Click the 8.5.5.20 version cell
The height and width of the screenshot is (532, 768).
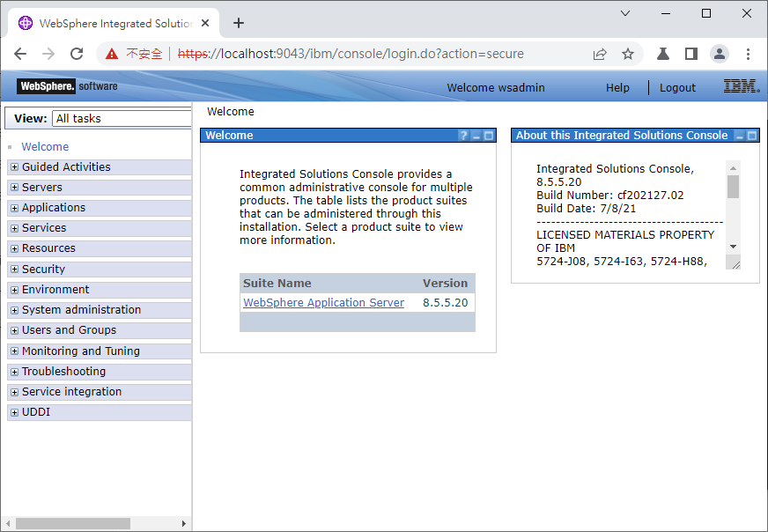coord(446,303)
